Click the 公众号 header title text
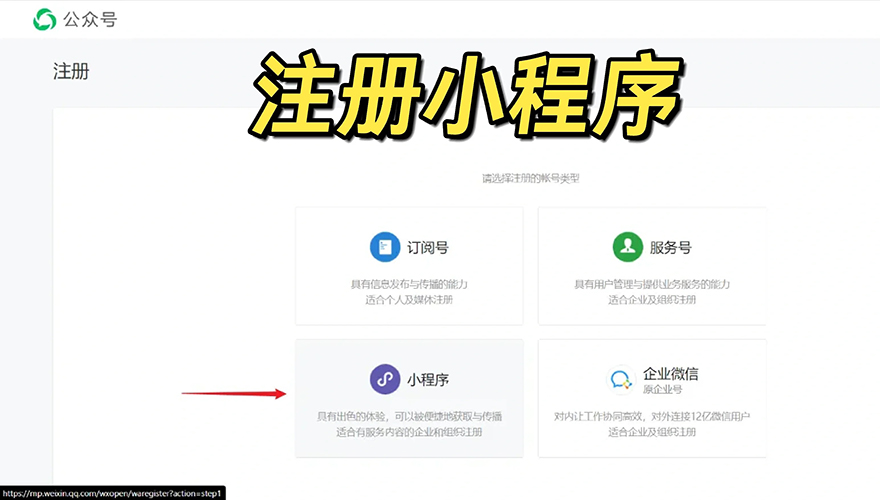This screenshot has height=500, width=880. click(x=90, y=20)
